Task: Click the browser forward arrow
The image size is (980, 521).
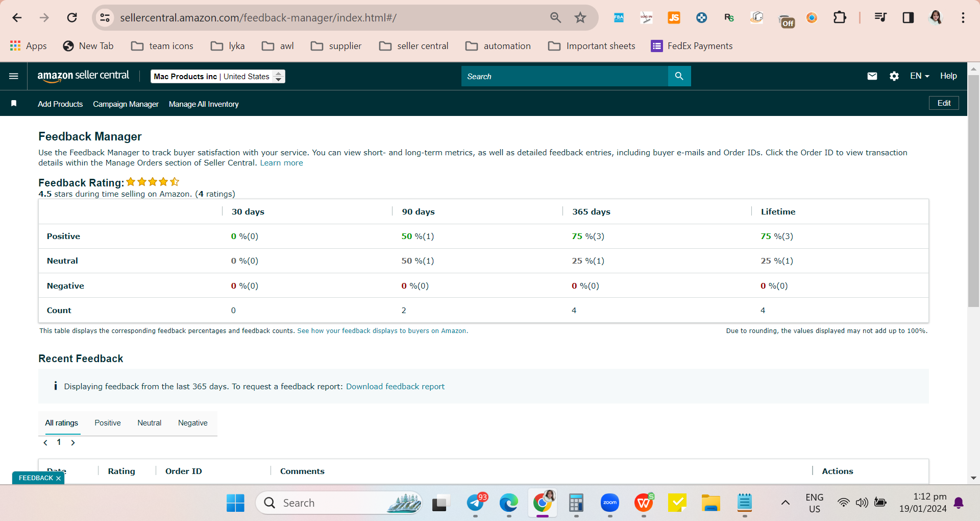Action: (44, 18)
